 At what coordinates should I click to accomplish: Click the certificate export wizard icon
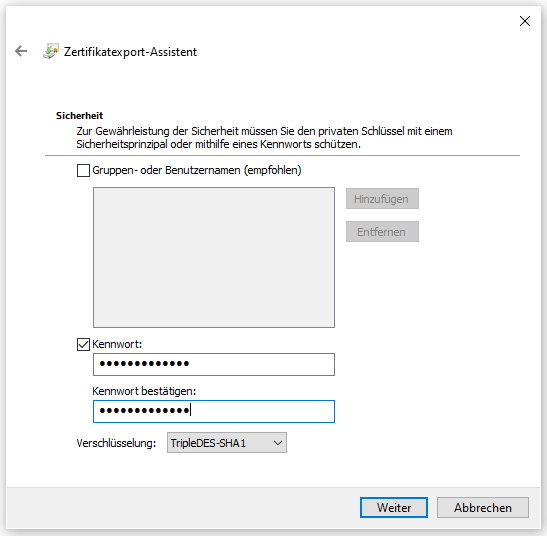pos(51,51)
